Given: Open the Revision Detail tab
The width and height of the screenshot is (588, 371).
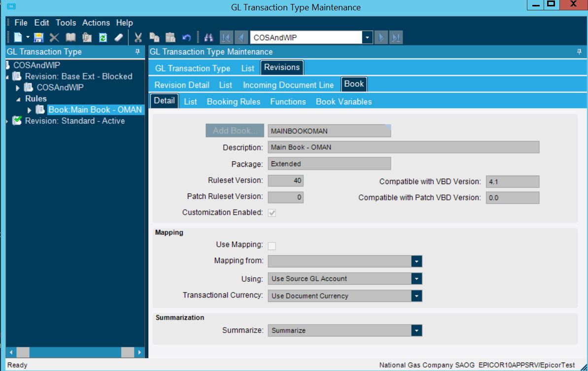Looking at the screenshot, I should tap(182, 85).
